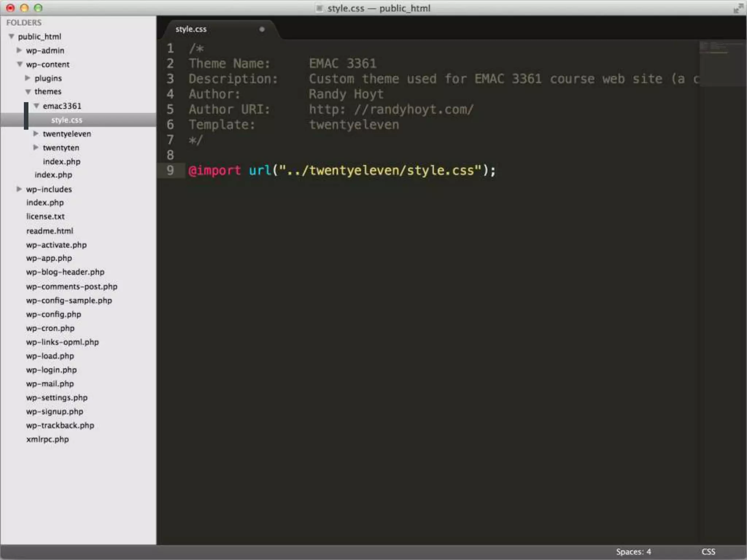Collapse the public_html root folder

click(12, 36)
